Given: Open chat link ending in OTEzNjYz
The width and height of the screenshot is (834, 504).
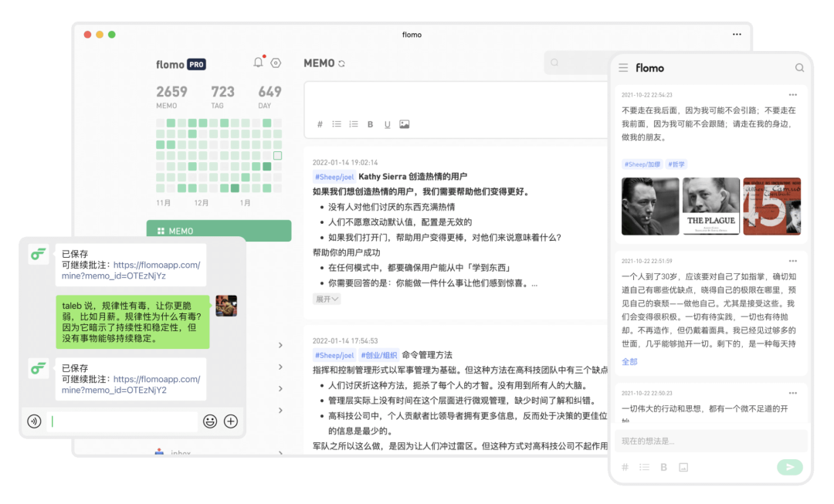Looking at the screenshot, I should pyautogui.click(x=131, y=270).
